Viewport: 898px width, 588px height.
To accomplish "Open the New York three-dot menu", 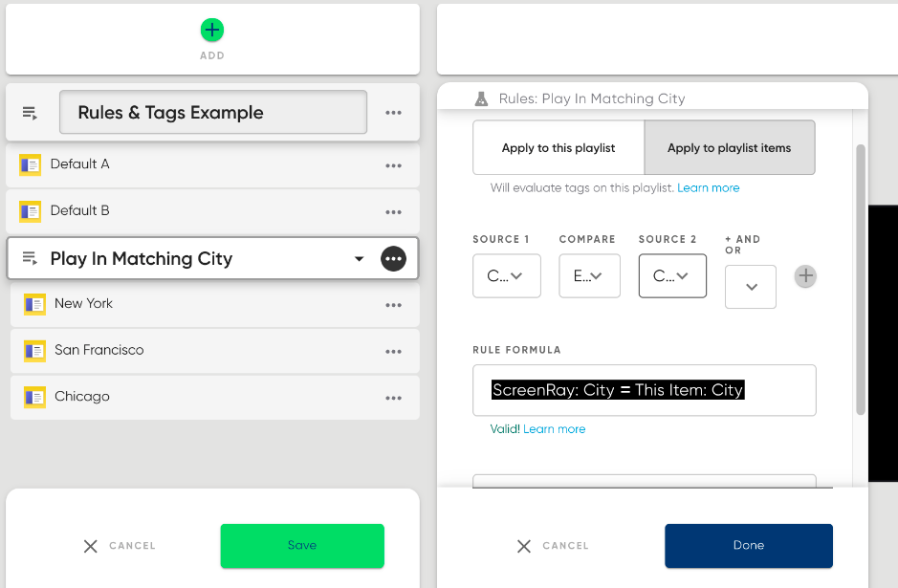I will [393, 305].
